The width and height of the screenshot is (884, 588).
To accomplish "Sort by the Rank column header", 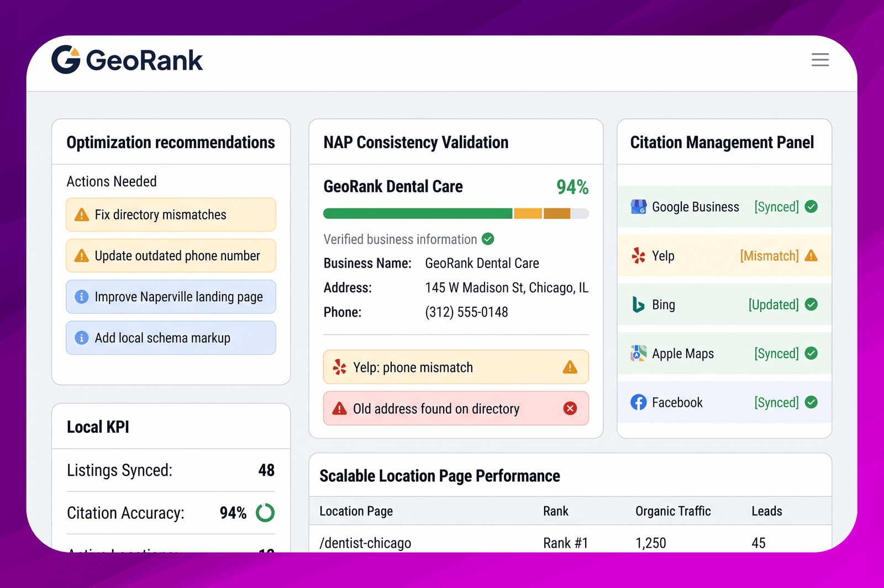I will pos(555,511).
